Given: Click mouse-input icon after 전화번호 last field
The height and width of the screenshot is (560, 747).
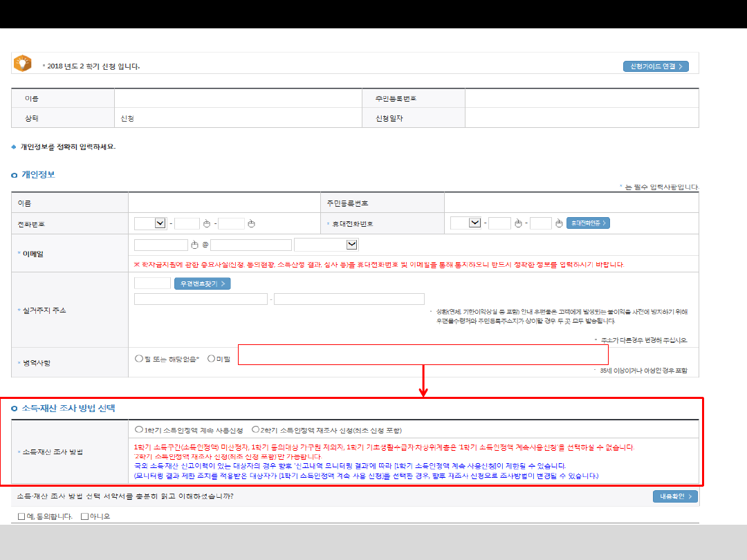Looking at the screenshot, I should pyautogui.click(x=251, y=223).
